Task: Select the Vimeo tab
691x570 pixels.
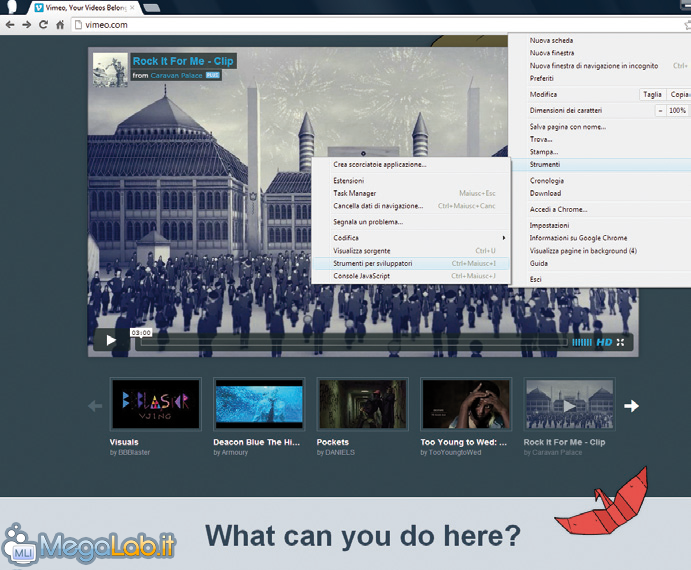Action: pyautogui.click(x=85, y=8)
